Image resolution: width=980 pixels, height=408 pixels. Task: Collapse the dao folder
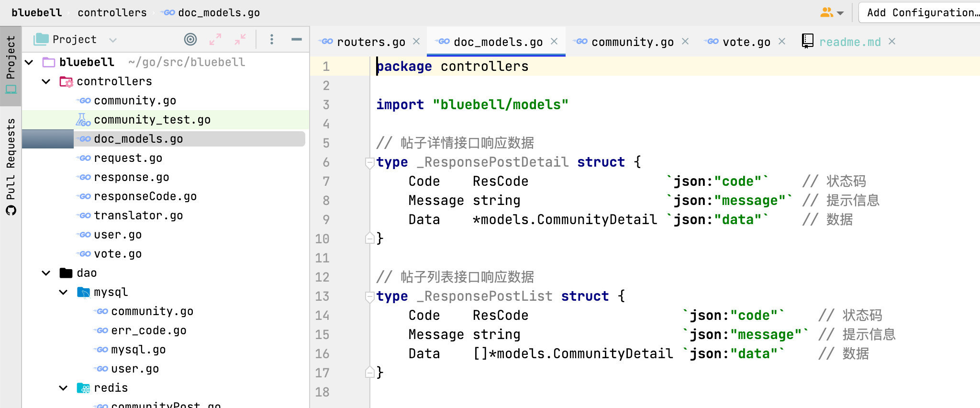(46, 273)
